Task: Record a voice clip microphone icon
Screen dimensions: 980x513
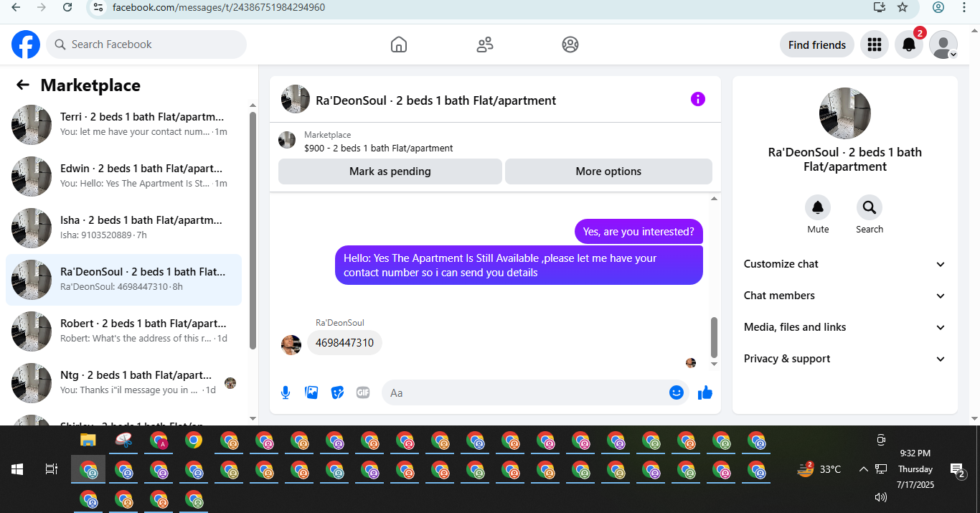Action: coord(286,392)
